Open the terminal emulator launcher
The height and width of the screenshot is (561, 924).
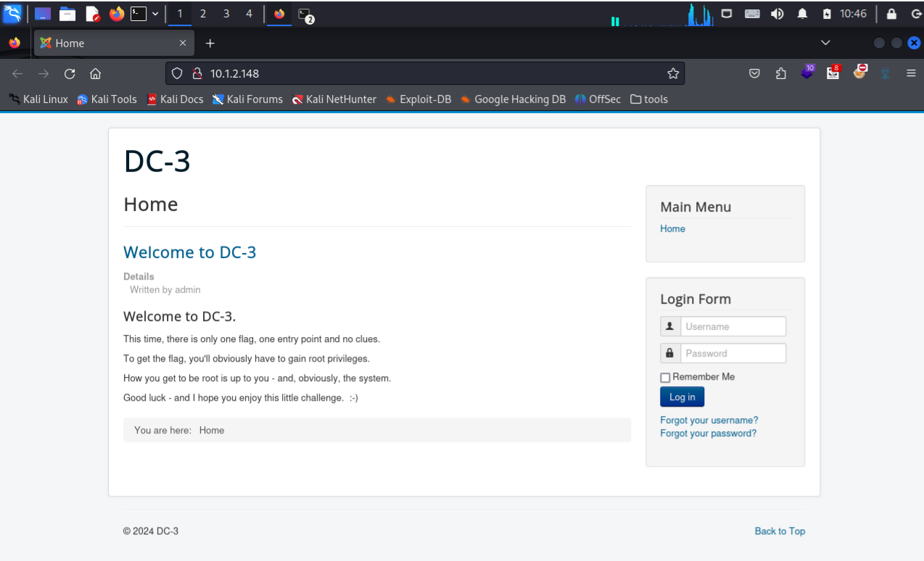[x=139, y=14]
